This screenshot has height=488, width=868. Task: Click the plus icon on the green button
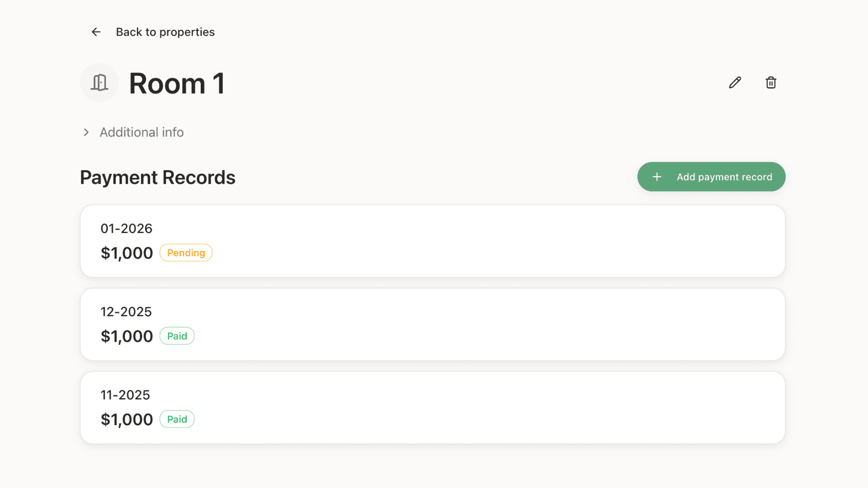(657, 177)
